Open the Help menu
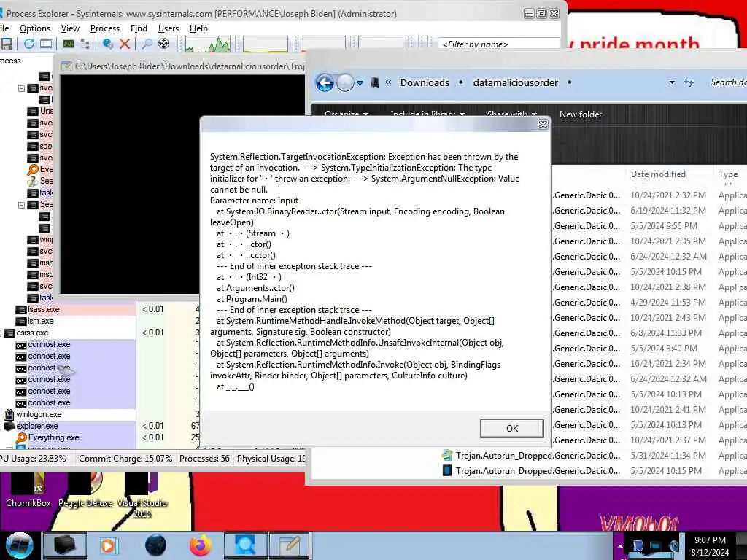 point(198,28)
